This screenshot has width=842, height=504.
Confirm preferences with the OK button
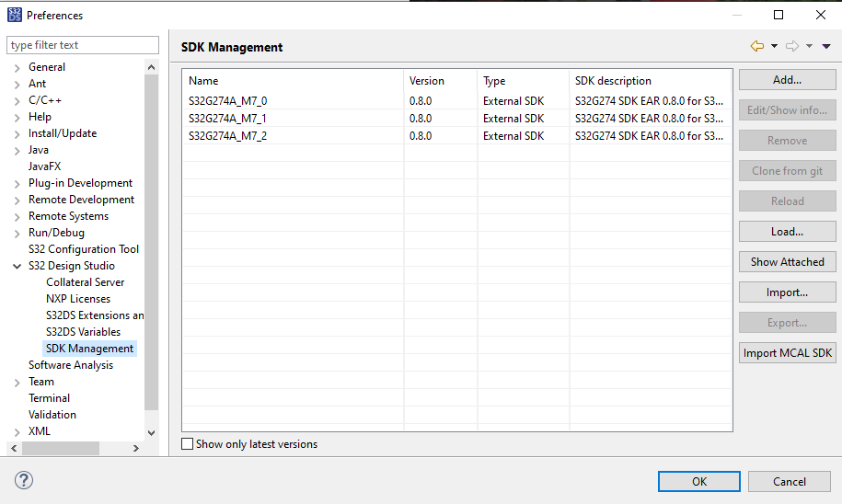click(699, 481)
